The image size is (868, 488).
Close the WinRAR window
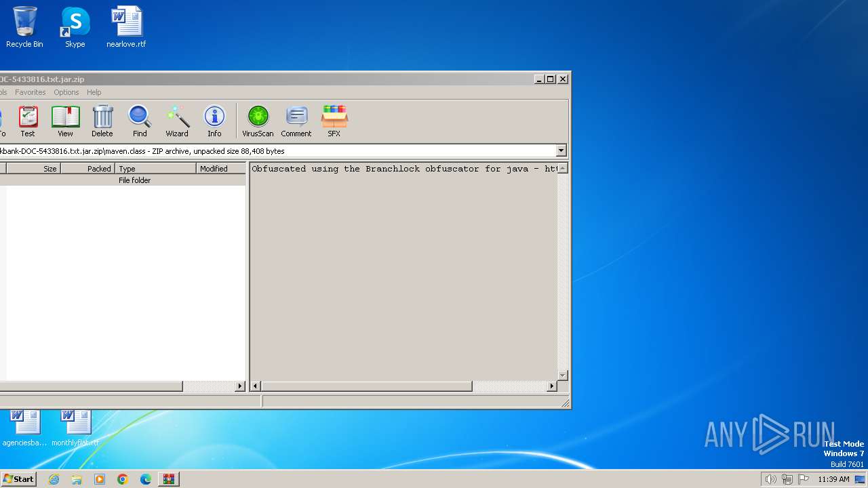point(563,79)
